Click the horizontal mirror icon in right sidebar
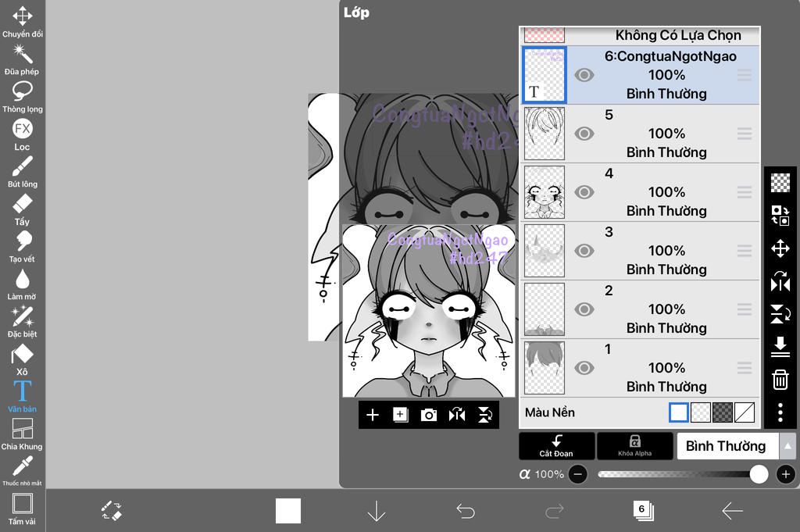Viewport: 800px width, 532px height. coord(780,281)
